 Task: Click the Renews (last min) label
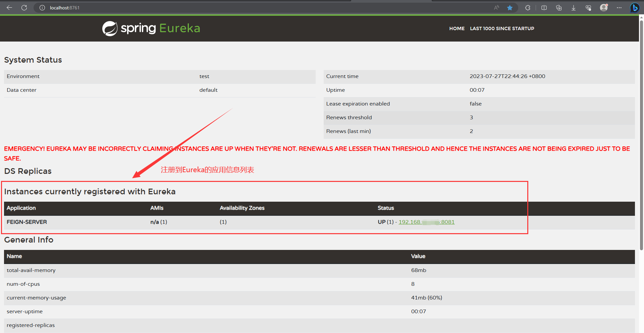pos(348,131)
